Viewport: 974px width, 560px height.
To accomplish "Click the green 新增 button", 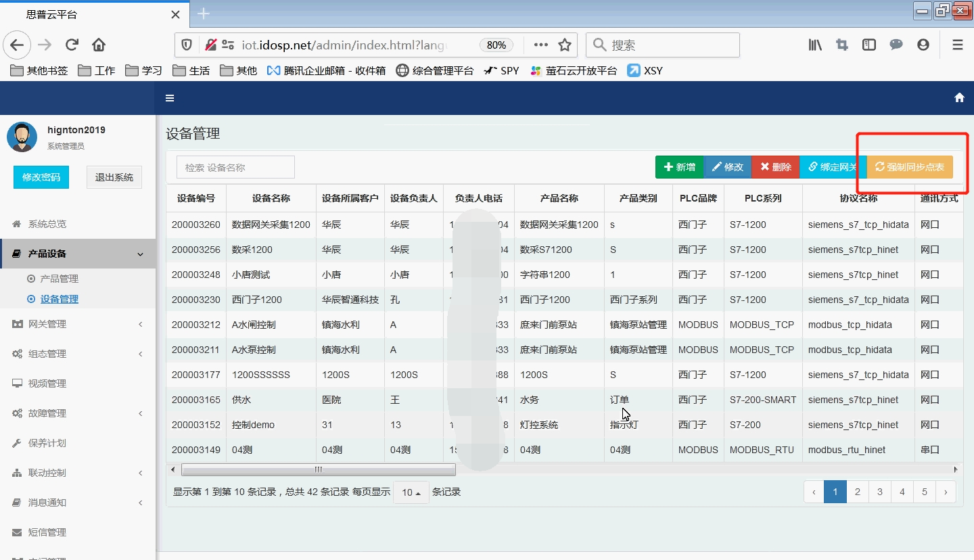I will tap(679, 167).
